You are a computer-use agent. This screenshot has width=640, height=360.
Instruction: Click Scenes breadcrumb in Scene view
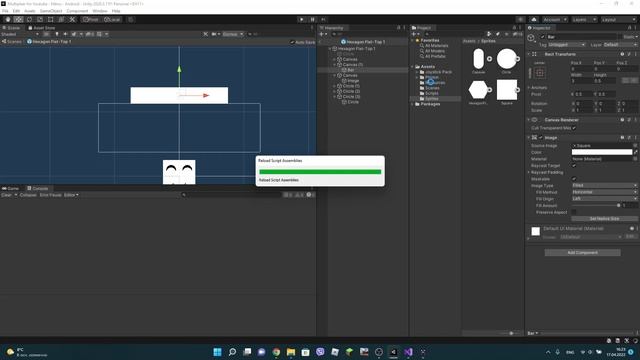tap(11, 42)
